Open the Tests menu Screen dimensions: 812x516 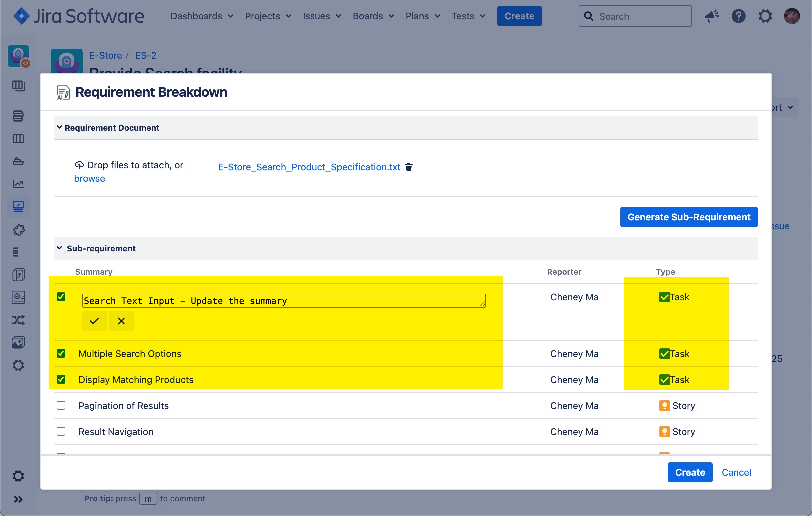pyautogui.click(x=468, y=16)
